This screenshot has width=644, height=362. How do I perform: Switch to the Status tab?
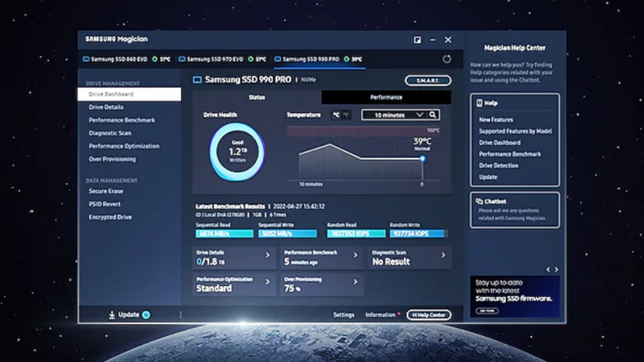click(x=257, y=97)
